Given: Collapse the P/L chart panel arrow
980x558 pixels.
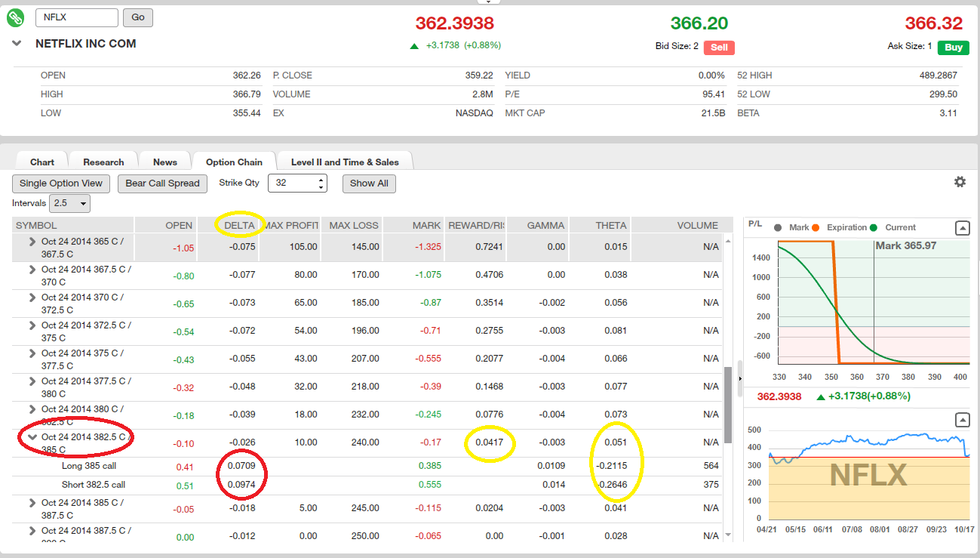Looking at the screenshot, I should 963,228.
